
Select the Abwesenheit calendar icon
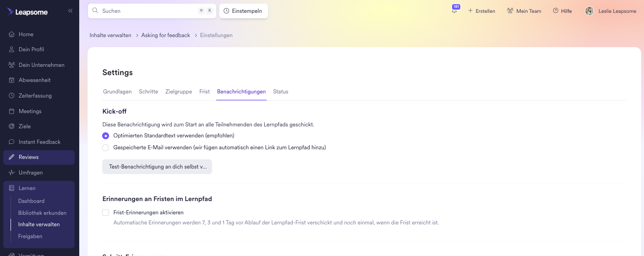click(12, 80)
